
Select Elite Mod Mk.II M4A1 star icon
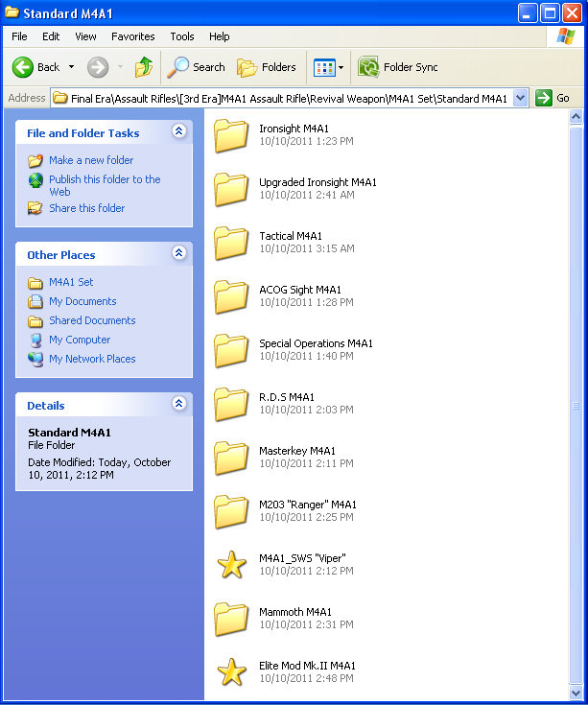[x=231, y=672]
